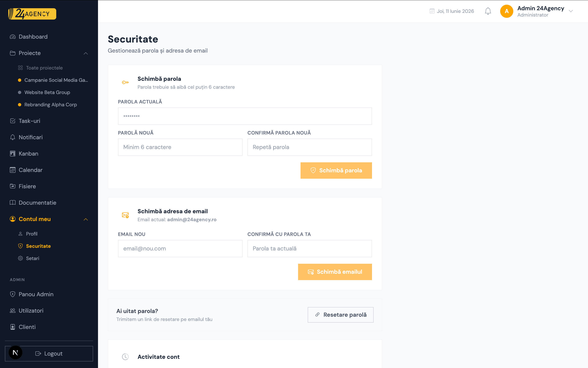Focus the Parolă nouă field
Image resolution: width=588 pixels, height=368 pixels.
180,147
